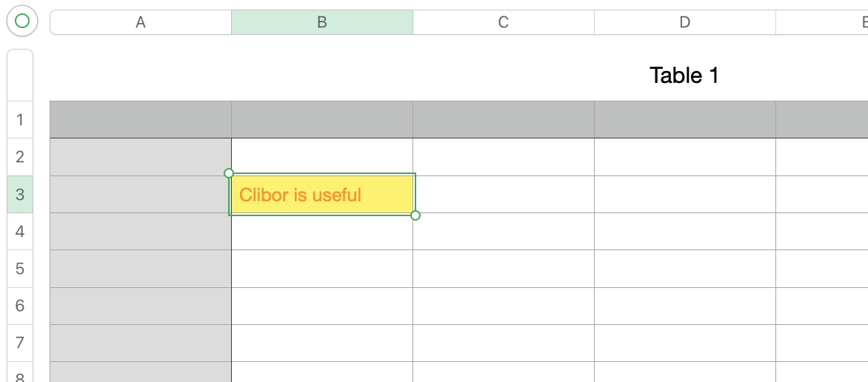Screen dimensions: 868x382
Task: Click the bottom-right selection handle of cell B3
Action: tap(415, 215)
